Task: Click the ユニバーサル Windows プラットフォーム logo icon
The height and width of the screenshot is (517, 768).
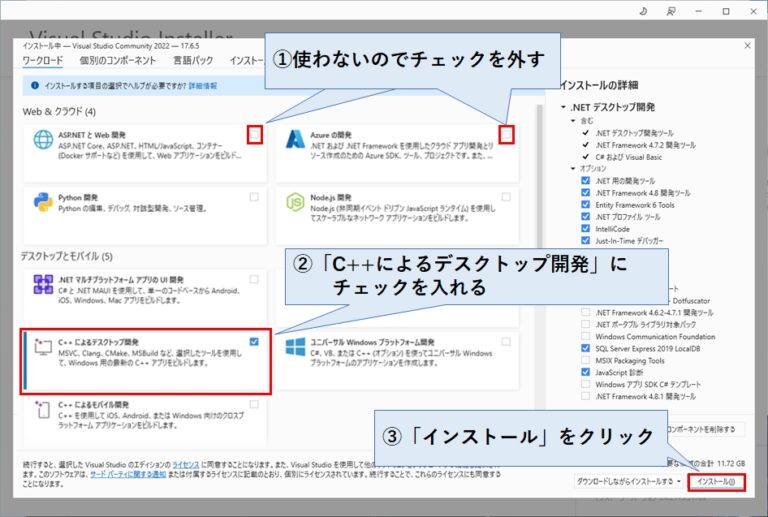Action: tap(293, 346)
